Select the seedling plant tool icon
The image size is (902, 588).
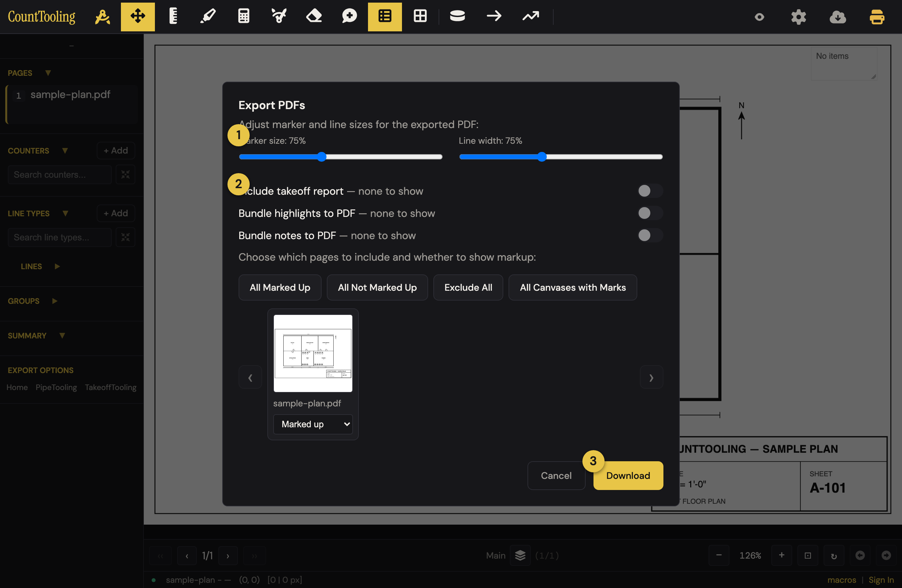click(x=279, y=17)
